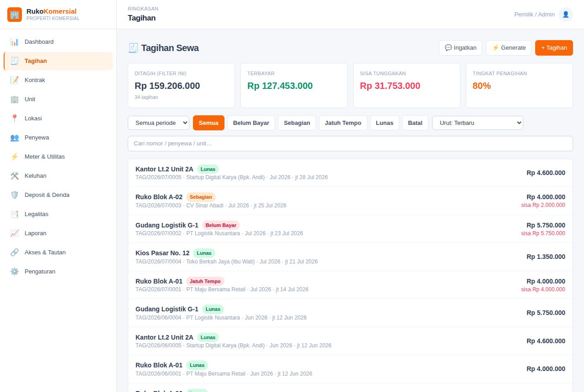The height and width of the screenshot is (392, 584).
Task: Click the + Tagihan button
Action: (554, 48)
